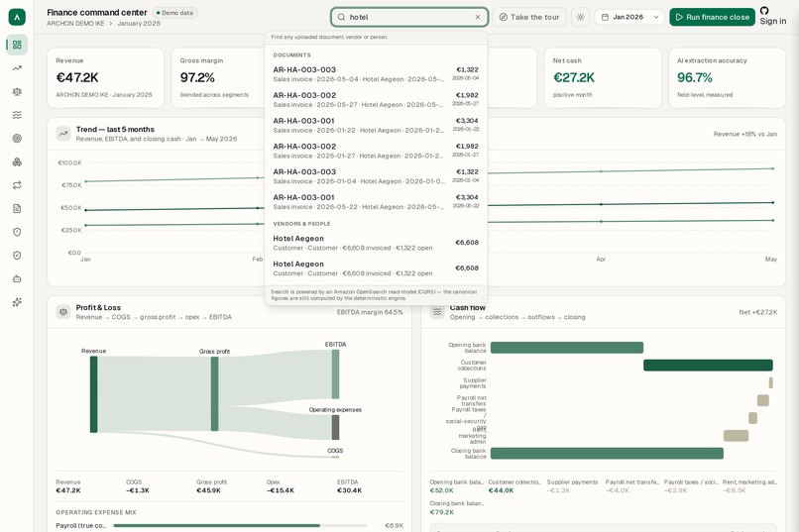Viewport: 799px width, 532px height.
Task: Click the €79.2K closing bank value
Action: click(441, 512)
